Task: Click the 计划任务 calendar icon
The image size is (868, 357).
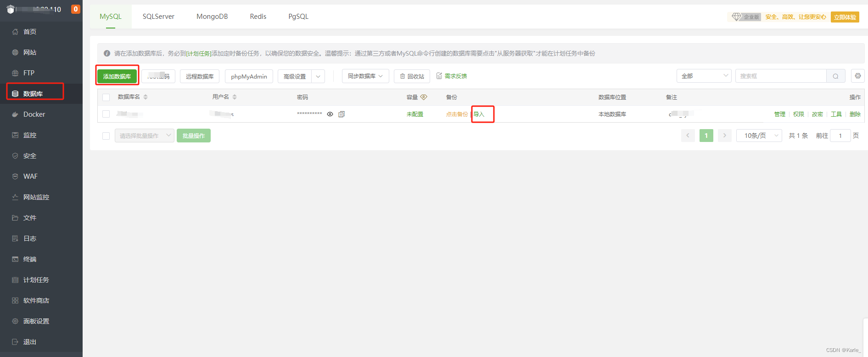Action: (x=15, y=280)
